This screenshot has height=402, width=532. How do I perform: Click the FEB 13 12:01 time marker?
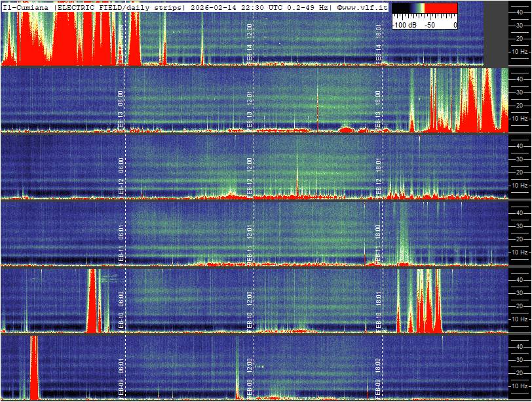pyautogui.click(x=250, y=109)
